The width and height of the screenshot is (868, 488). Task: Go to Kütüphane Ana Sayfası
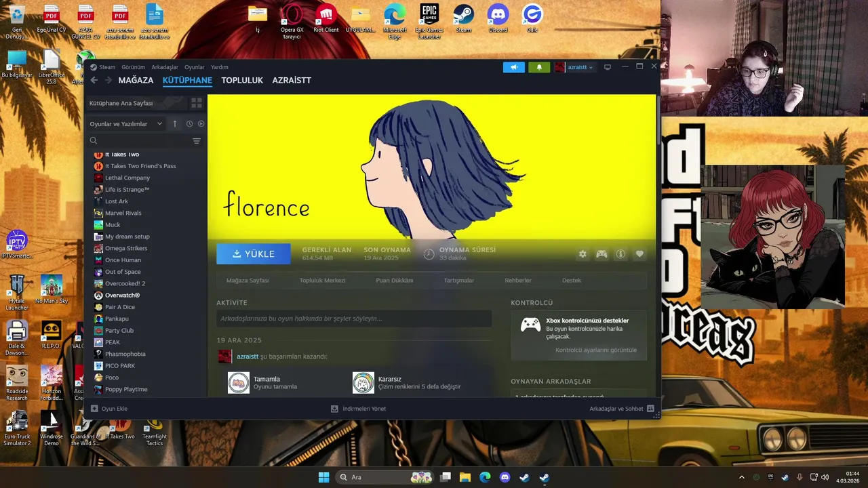(x=136, y=103)
